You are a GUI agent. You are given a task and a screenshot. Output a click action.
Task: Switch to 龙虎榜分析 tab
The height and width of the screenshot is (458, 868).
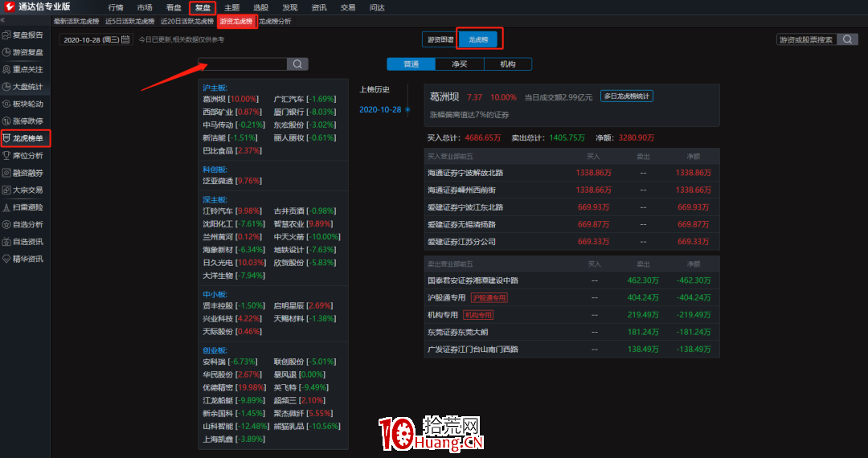click(x=275, y=22)
